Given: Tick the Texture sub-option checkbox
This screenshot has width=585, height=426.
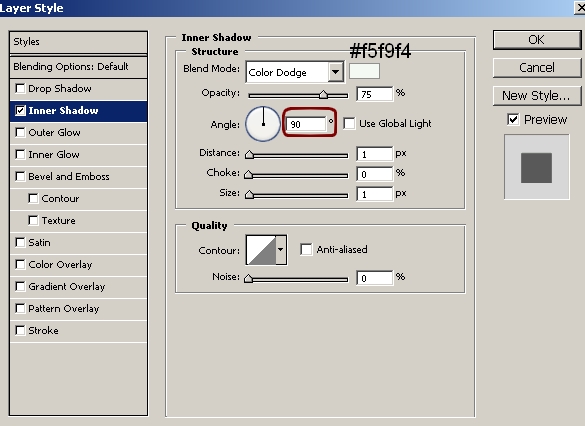Looking at the screenshot, I should click(x=33, y=220).
